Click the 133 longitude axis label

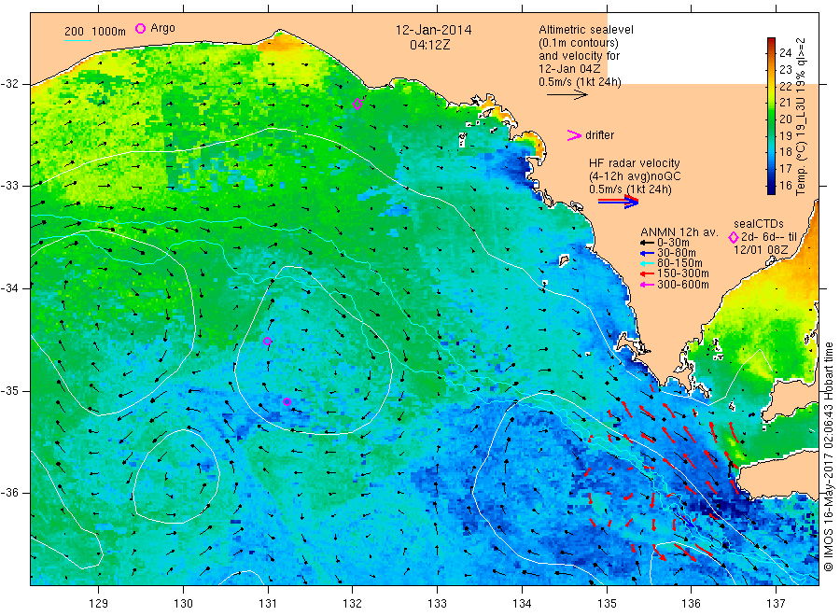pos(437,604)
